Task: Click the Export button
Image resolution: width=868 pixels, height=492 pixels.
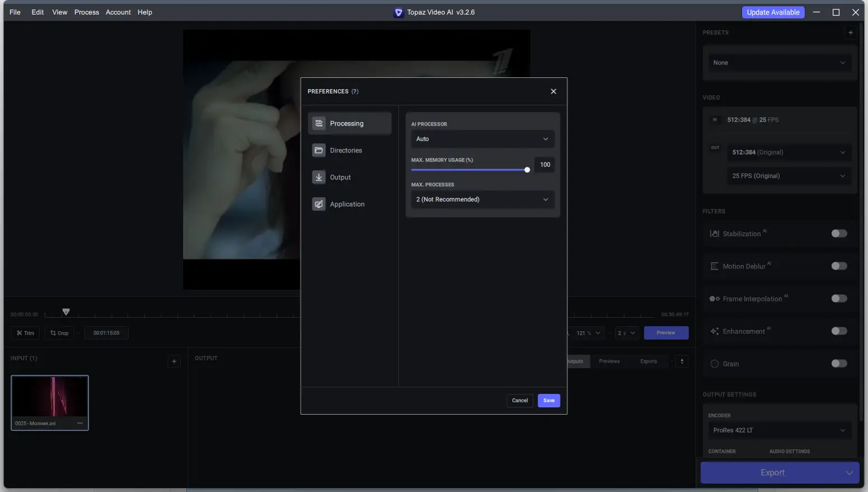Action: (772, 473)
